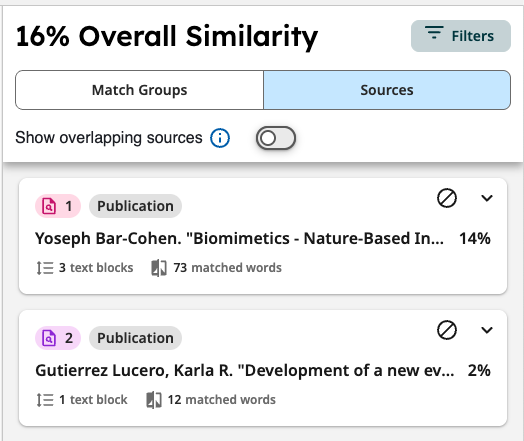Click the text blocks icon under source 1

tap(45, 268)
